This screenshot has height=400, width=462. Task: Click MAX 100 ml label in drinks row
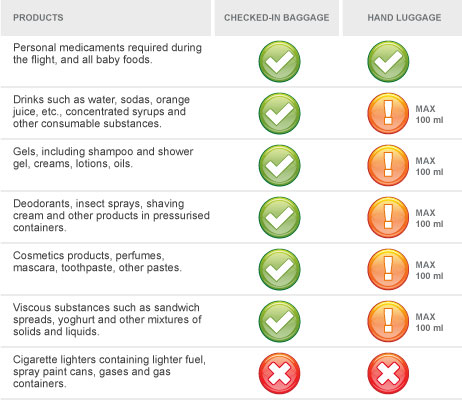pos(429,114)
